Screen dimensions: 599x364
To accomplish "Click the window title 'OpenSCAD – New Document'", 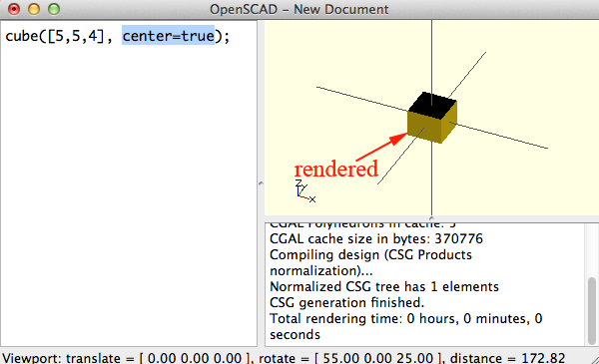I will (299, 9).
